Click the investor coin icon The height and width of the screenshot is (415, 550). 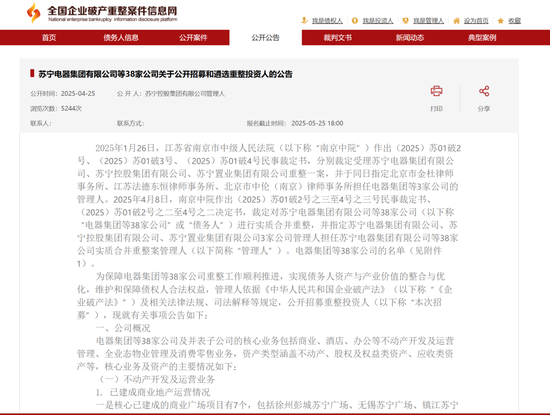[x=355, y=21]
